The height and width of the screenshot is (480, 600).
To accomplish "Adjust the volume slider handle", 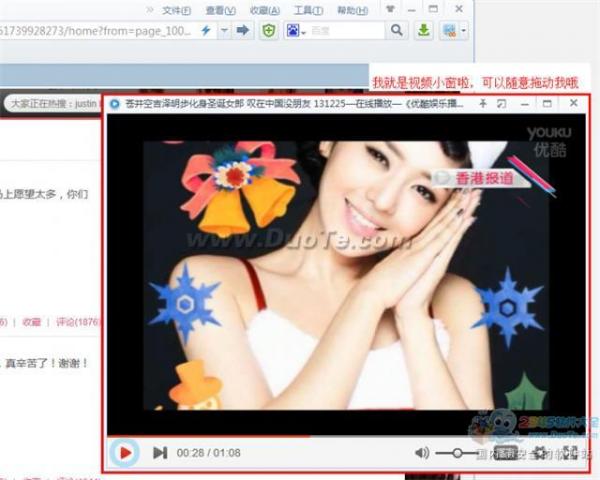I will tap(457, 453).
